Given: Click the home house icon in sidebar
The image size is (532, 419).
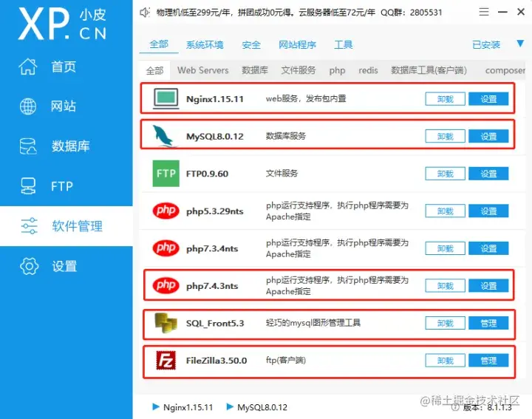Looking at the screenshot, I should (28, 67).
